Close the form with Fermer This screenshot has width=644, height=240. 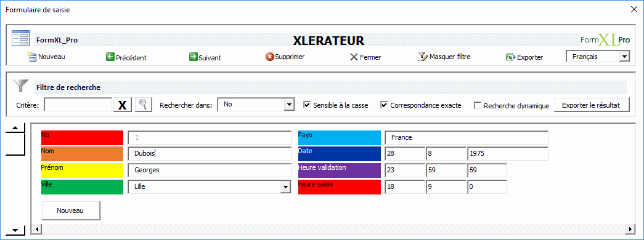tap(365, 57)
